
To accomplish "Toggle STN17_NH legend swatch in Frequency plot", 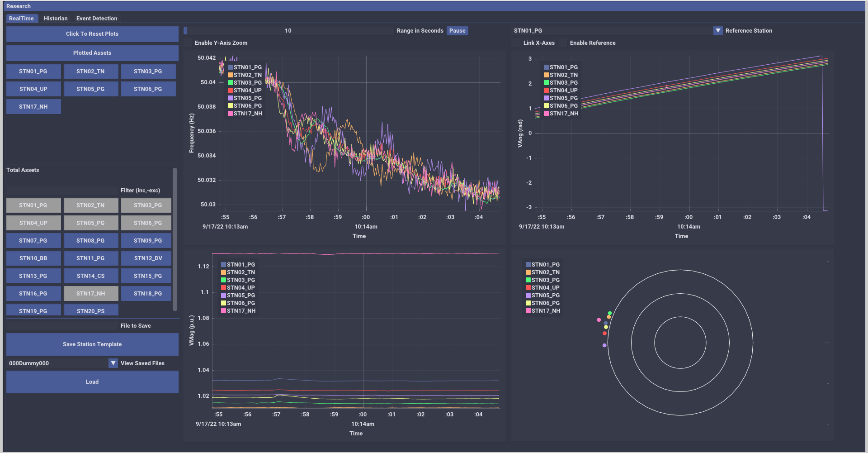I will [230, 113].
